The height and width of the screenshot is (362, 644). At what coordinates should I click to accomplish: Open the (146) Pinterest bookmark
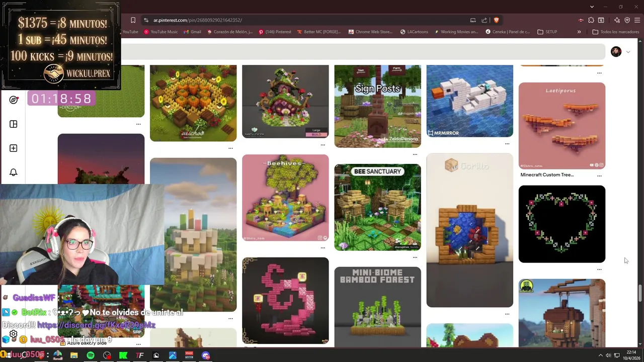pyautogui.click(x=275, y=32)
